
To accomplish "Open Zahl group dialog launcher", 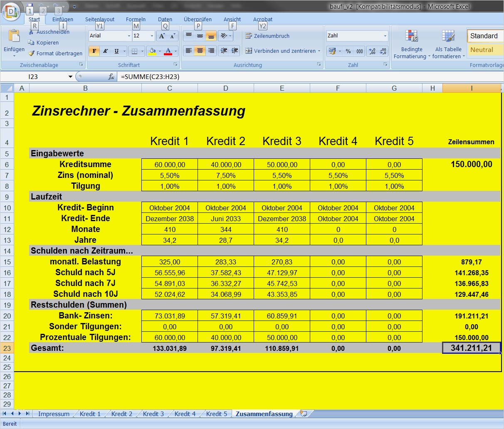I will 385,65.
